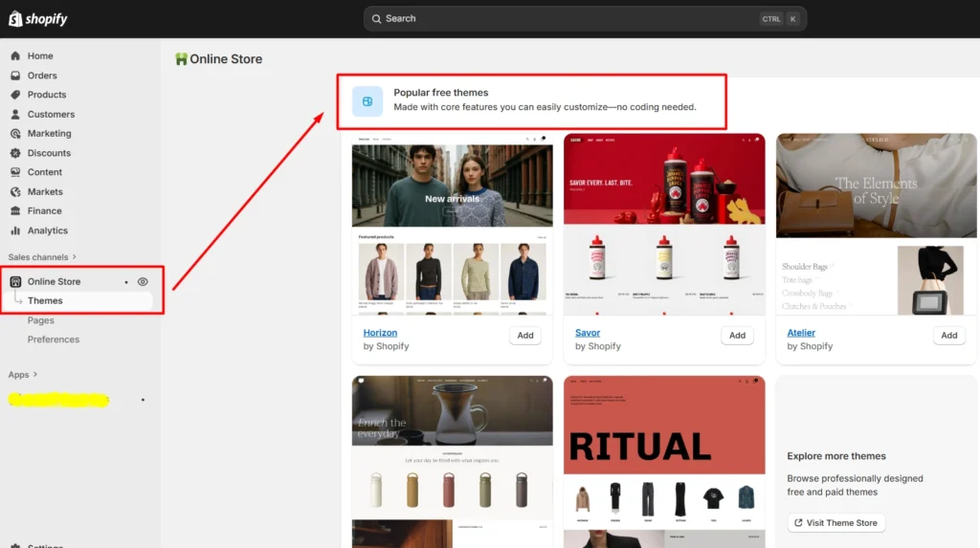
Task: Open the Horizon theme link
Action: pos(380,333)
